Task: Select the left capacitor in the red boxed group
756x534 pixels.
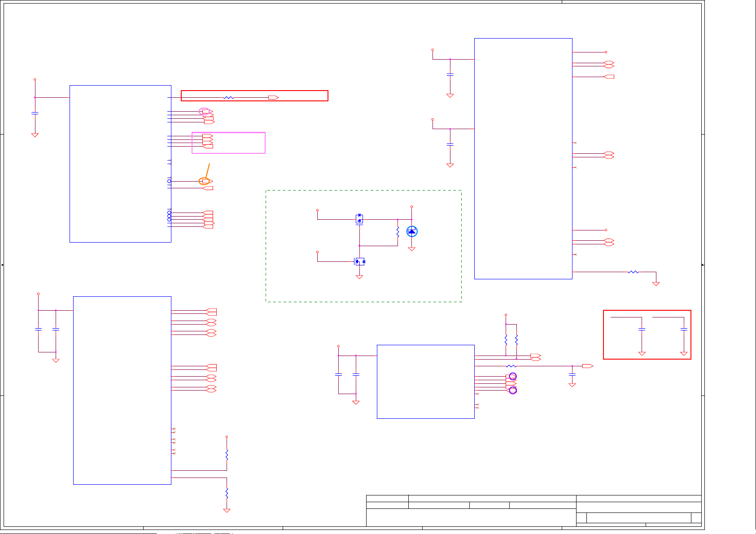Action: (x=642, y=329)
